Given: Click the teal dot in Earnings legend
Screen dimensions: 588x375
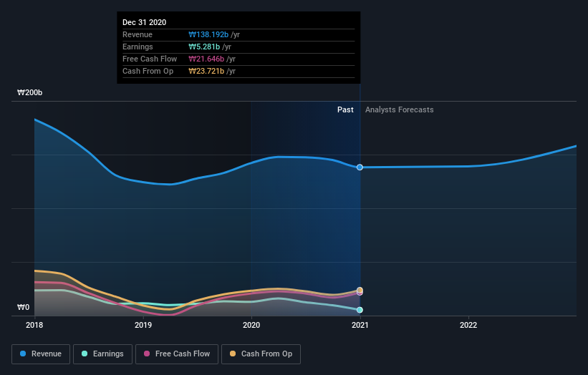Looking at the screenshot, I should point(85,354).
